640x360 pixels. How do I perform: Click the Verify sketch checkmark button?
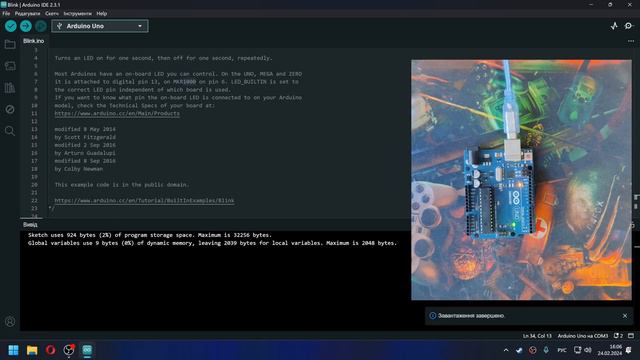coord(11,26)
